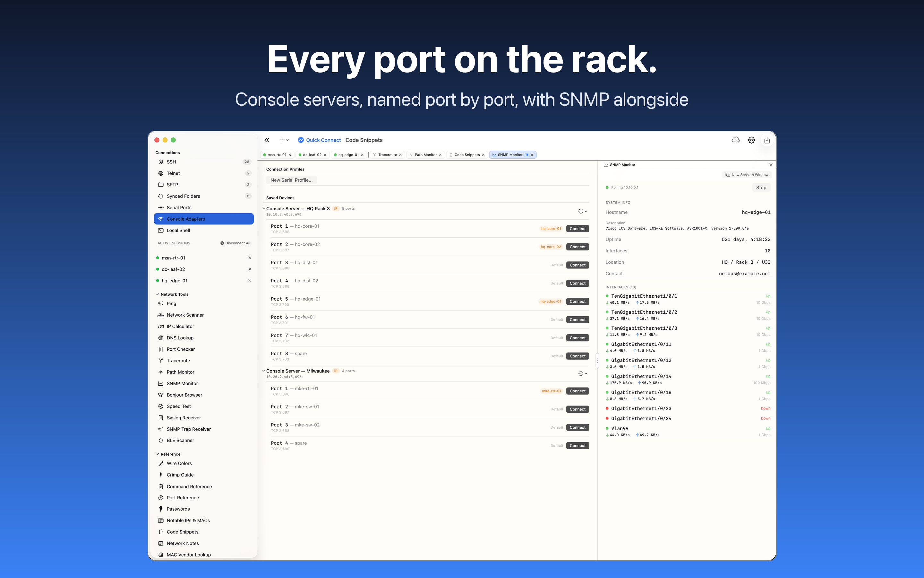Screen dimensions: 924x578
Task: Open a New Session Window
Action: click(x=747, y=175)
